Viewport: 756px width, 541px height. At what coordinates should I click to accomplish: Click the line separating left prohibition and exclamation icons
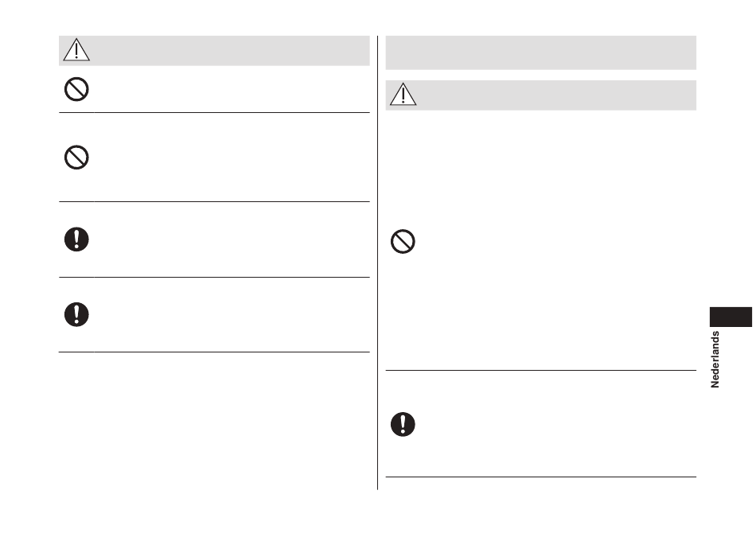coord(214,201)
